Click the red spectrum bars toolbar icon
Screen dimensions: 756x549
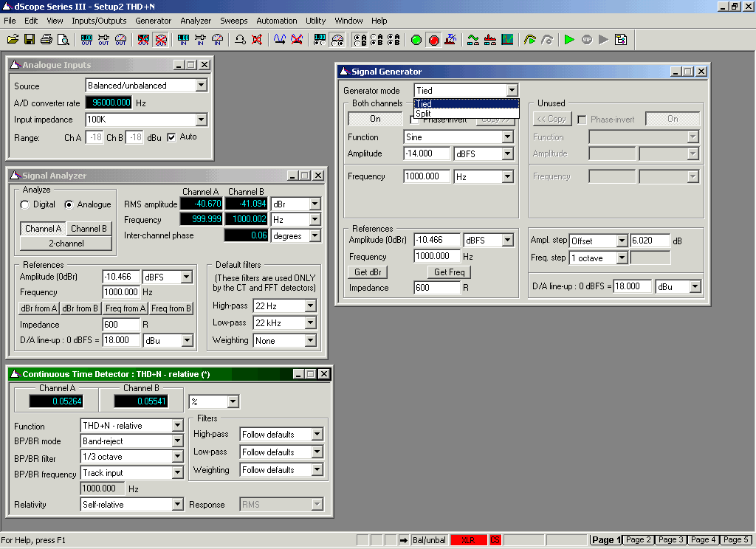[x=490, y=40]
